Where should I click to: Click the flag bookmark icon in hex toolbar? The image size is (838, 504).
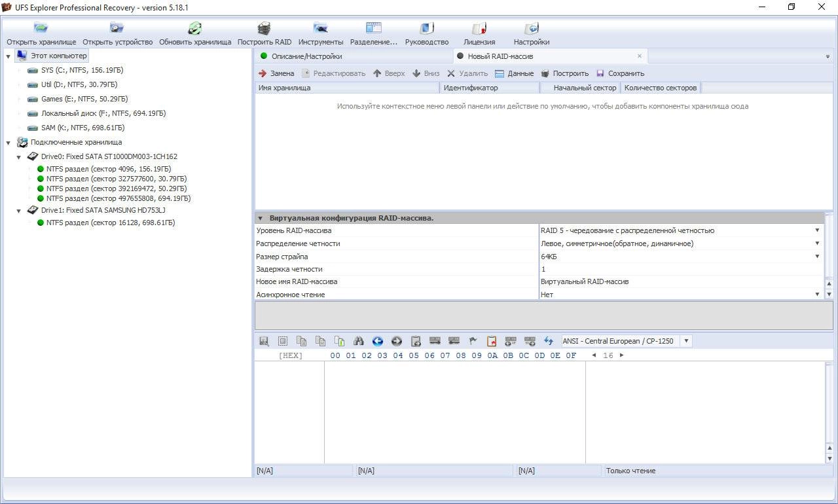(472, 341)
